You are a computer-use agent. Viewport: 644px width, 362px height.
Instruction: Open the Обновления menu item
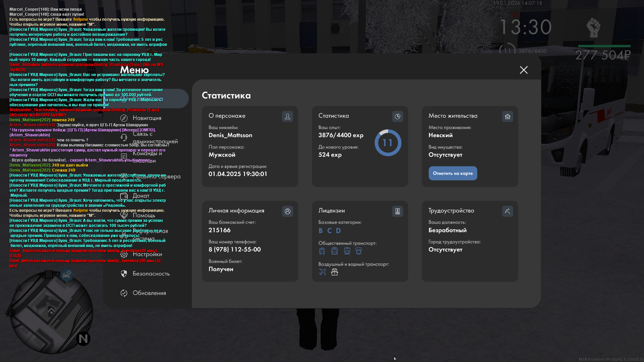click(149, 293)
